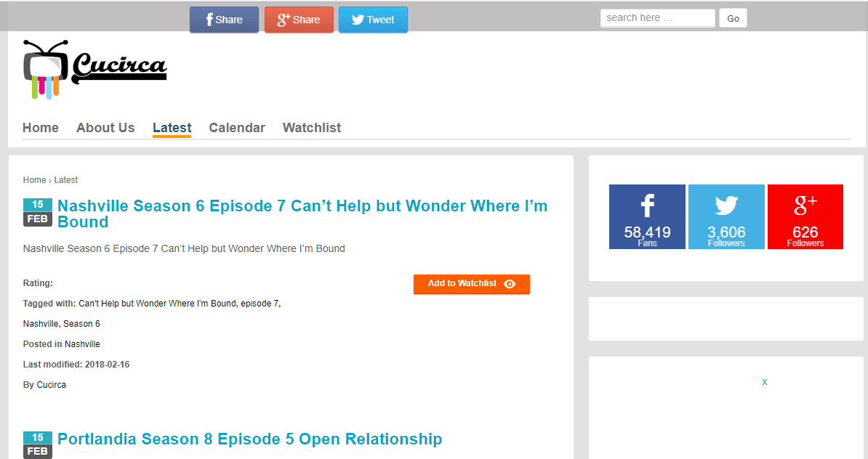The width and height of the screenshot is (868, 459).
Task: Open Portlandia Season 8 Episode 5 title
Action: coord(249,439)
